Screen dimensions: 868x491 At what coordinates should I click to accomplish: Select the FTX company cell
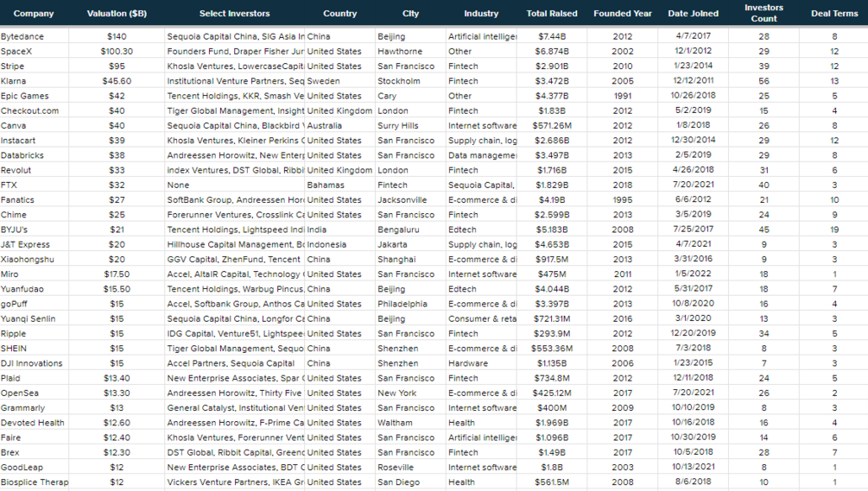point(35,186)
